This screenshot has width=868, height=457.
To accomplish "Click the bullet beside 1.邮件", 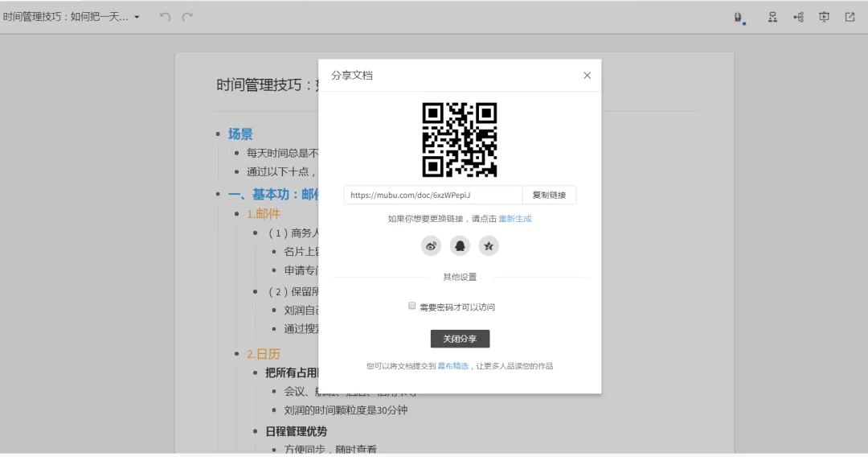I will pyautogui.click(x=237, y=214).
